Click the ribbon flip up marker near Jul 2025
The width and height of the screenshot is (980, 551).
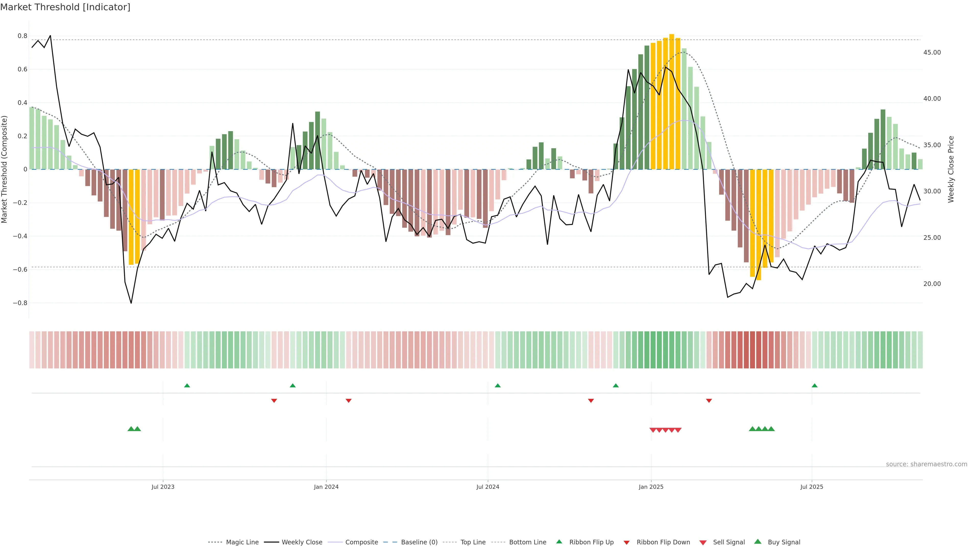click(815, 386)
